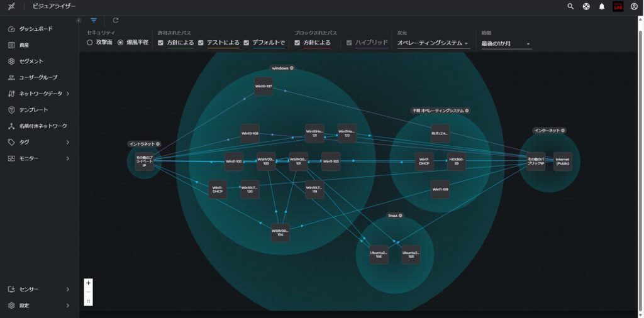
Task: Zoom out with the minus button
Action: [x=88, y=292]
